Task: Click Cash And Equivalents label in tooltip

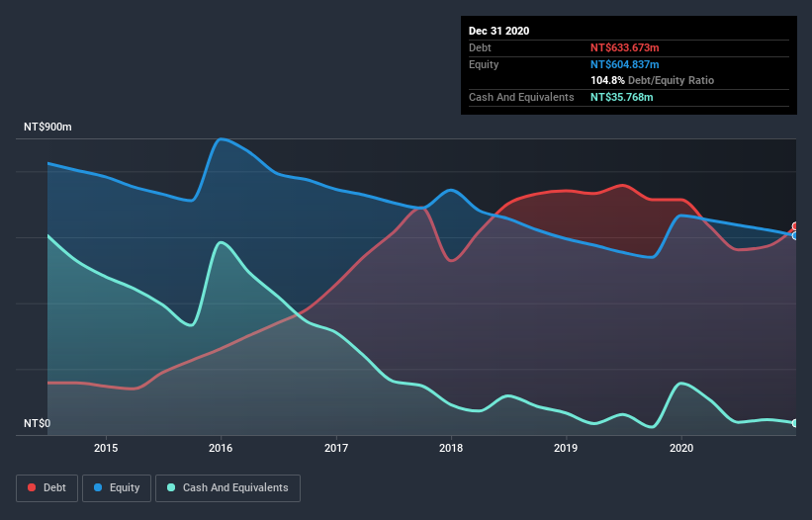Action: [521, 97]
